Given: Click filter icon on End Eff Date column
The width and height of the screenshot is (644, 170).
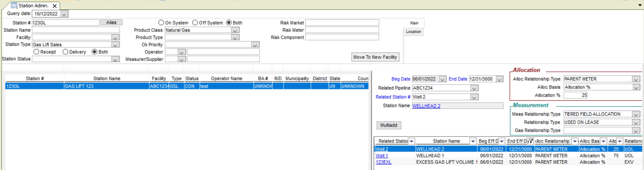Looking at the screenshot, I should (x=531, y=141).
